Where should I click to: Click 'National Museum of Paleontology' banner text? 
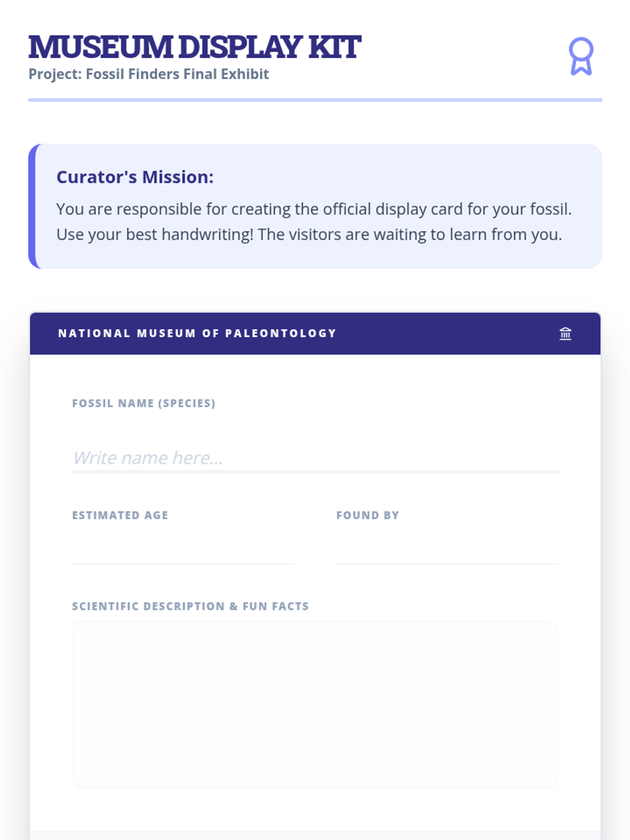pyautogui.click(x=197, y=333)
